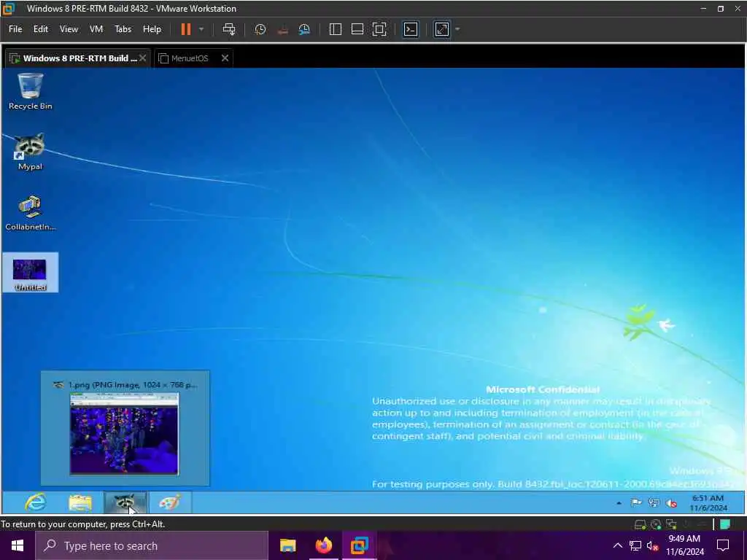747x560 pixels.
Task: Pause the running virtual machine
Action: coord(186,29)
